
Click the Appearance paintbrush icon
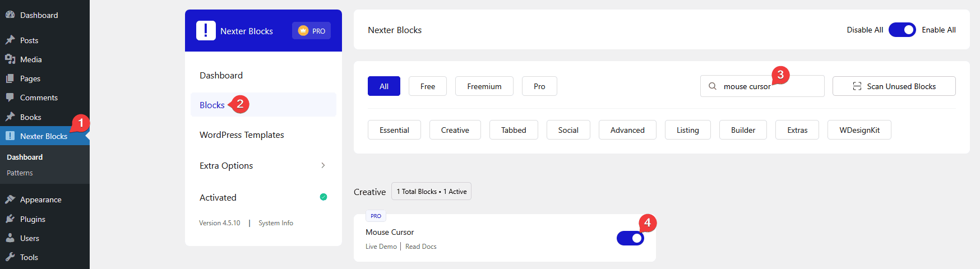coord(10,200)
